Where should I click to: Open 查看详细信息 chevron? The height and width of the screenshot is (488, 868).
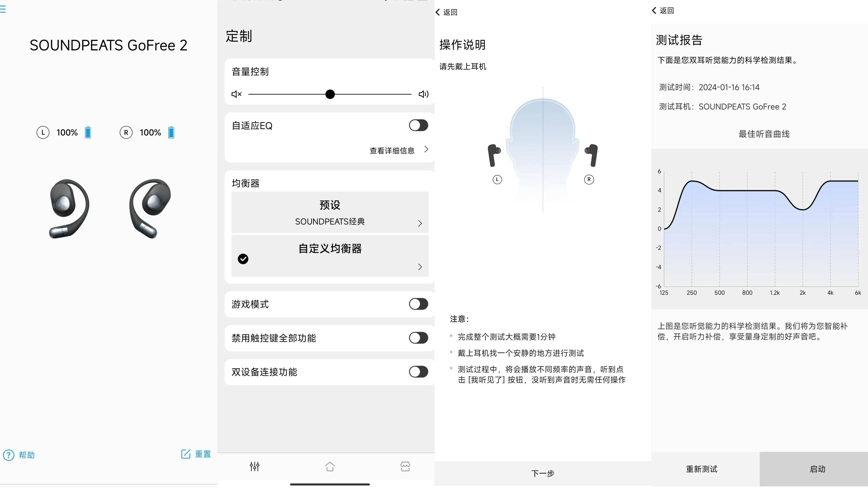(426, 149)
